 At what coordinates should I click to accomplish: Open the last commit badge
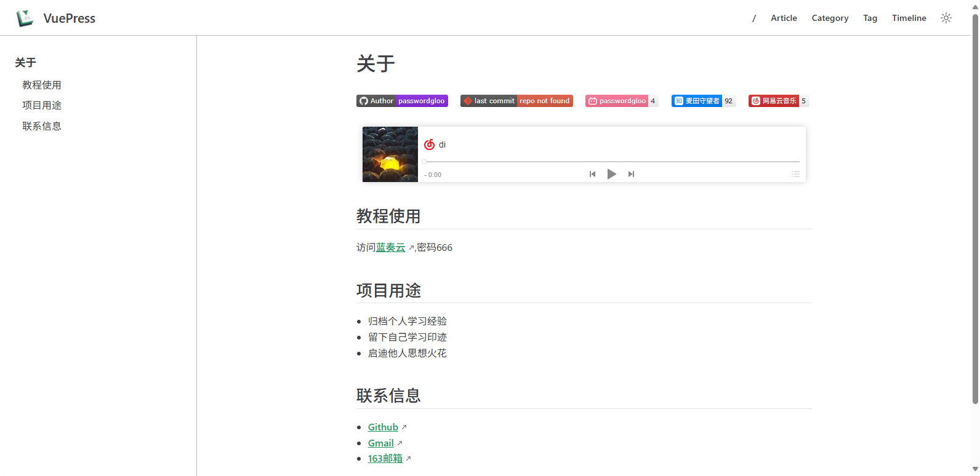(516, 101)
